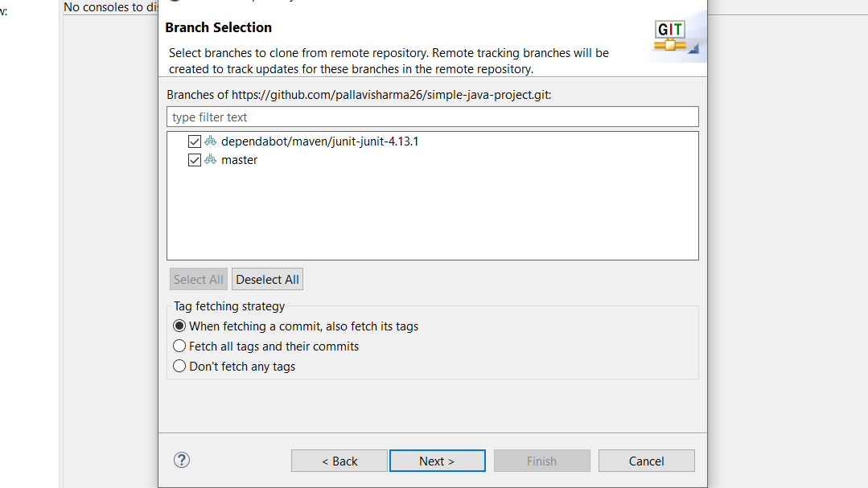
Task: Pick the 'Don't fetch any tags' option
Action: [x=180, y=367]
